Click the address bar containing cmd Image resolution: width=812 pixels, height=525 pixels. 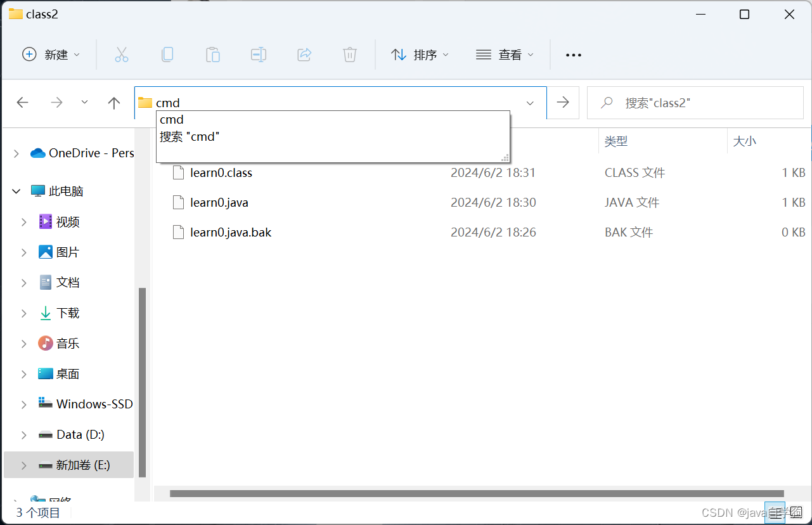point(340,103)
